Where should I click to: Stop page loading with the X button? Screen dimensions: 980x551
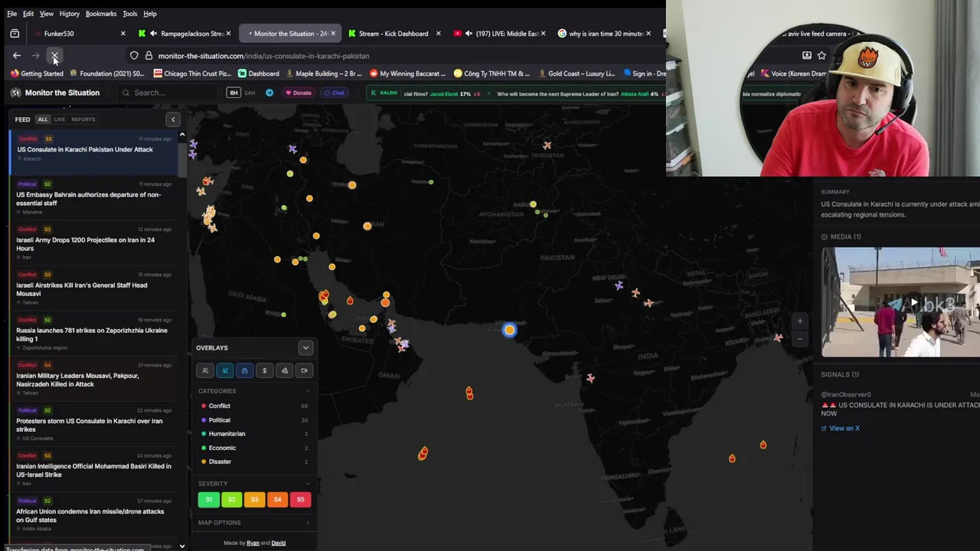coord(54,56)
